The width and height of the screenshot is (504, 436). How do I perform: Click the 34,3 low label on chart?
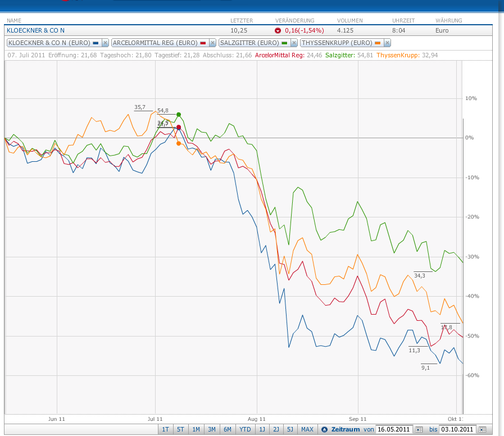coord(420,275)
